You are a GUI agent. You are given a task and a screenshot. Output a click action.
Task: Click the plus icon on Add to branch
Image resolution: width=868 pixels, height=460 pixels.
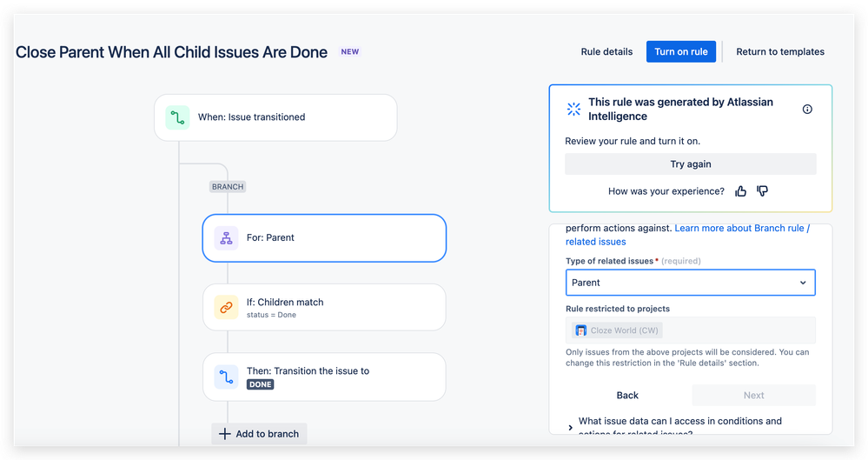click(224, 434)
